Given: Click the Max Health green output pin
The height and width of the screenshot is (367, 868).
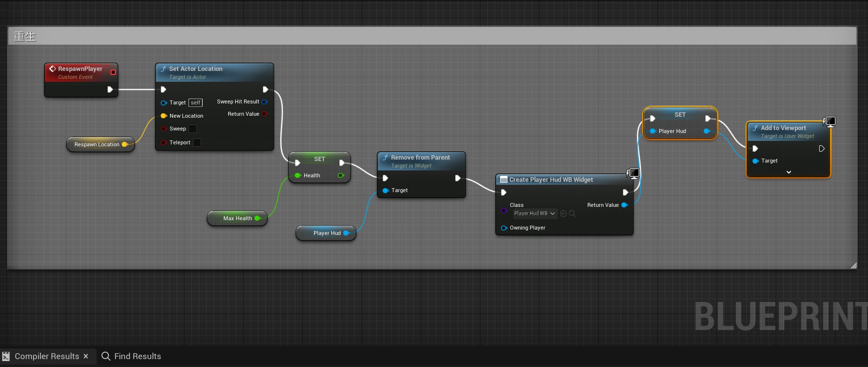Looking at the screenshot, I should tap(257, 218).
